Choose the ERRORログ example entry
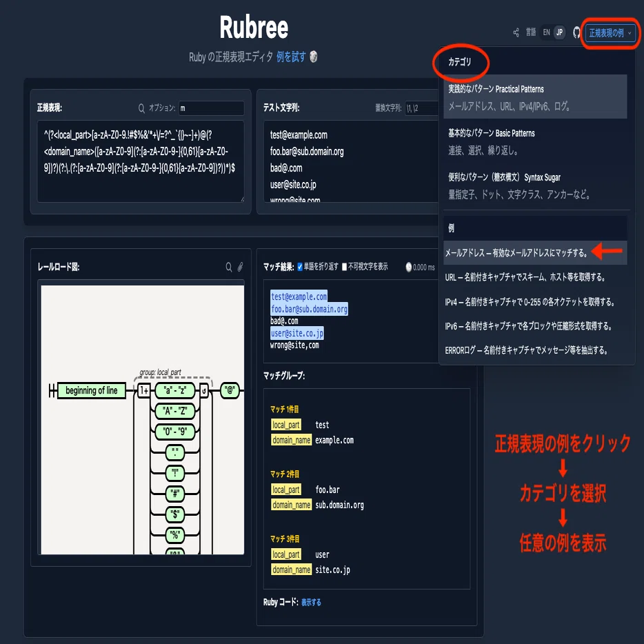 click(535, 350)
